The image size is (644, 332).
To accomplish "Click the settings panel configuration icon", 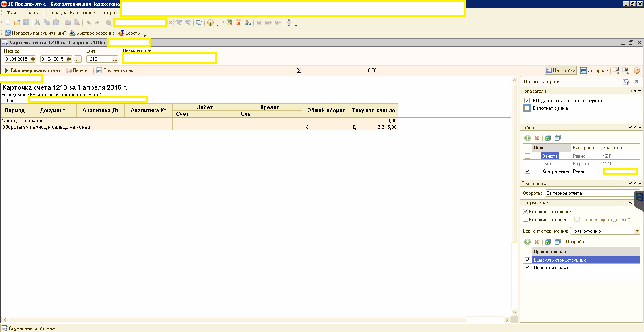I will (625, 82).
